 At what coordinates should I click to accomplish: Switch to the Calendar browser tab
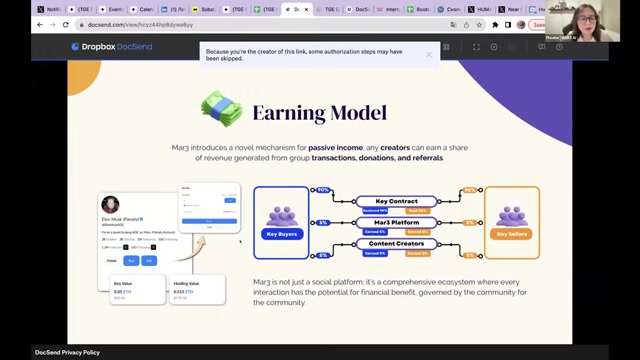coord(143,9)
